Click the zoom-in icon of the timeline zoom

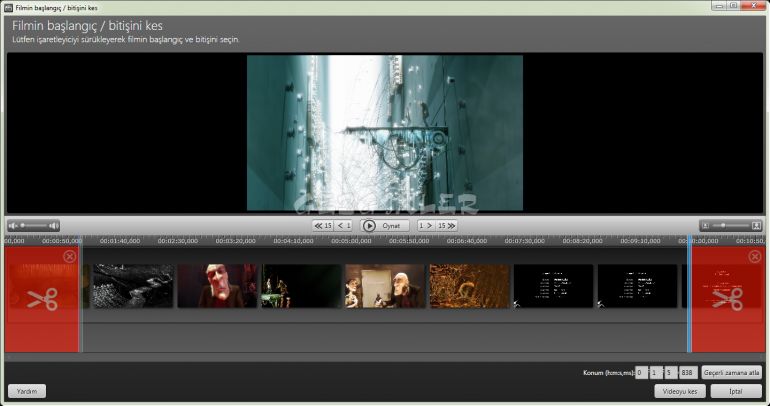point(756,226)
